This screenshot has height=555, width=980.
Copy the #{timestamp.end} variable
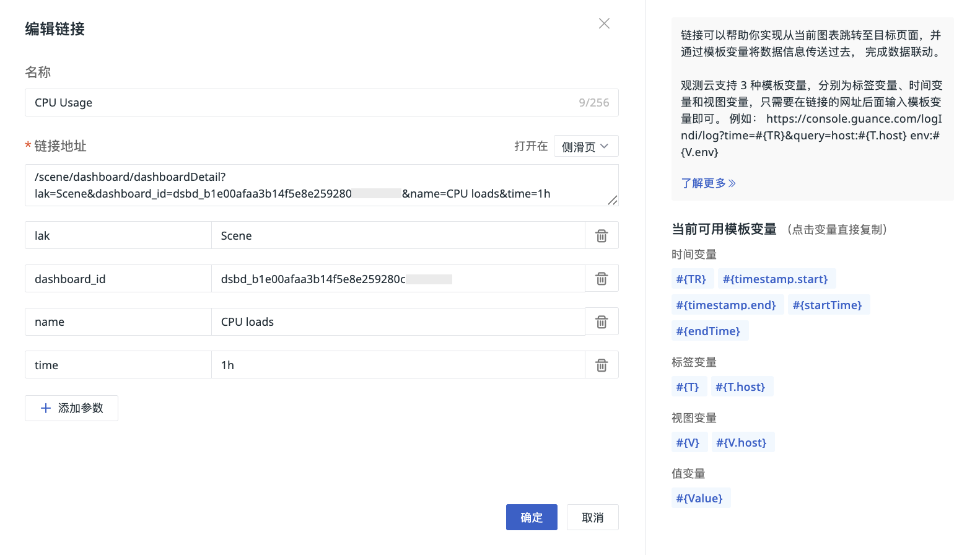tap(726, 305)
